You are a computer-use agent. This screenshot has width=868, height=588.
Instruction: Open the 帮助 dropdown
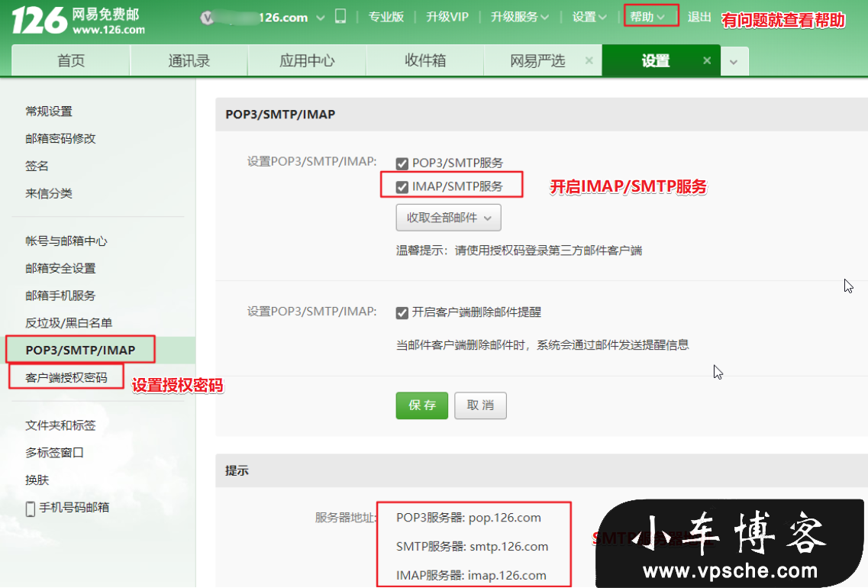[646, 16]
